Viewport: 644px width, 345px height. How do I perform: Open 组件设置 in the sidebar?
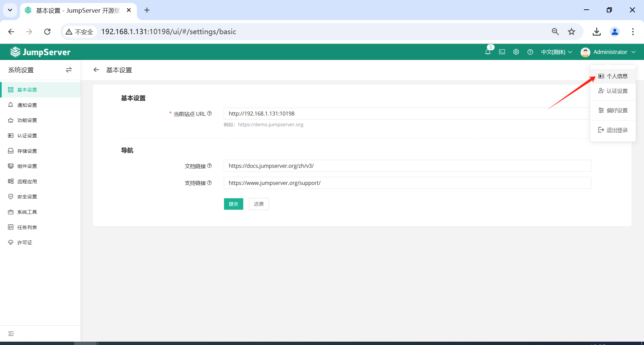40,166
